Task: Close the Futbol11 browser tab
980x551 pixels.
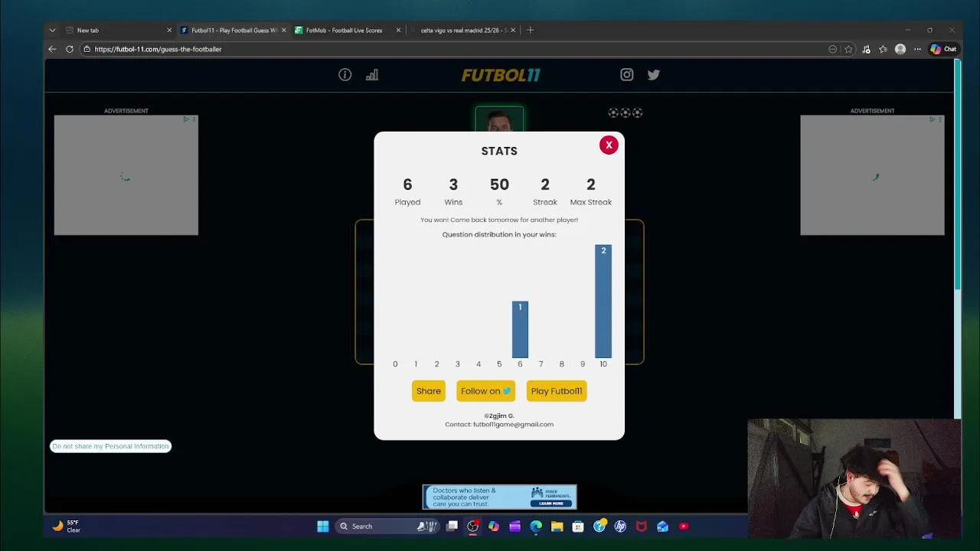Action: click(284, 31)
